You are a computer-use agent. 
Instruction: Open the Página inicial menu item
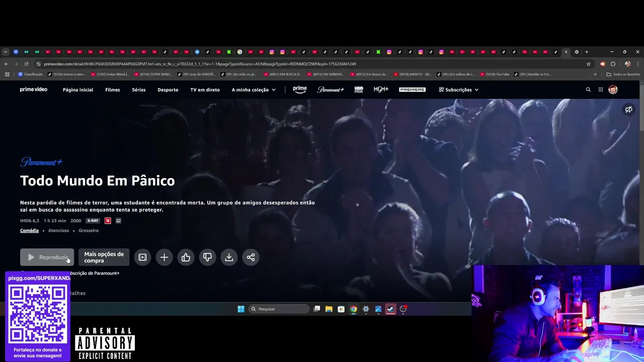78,89
